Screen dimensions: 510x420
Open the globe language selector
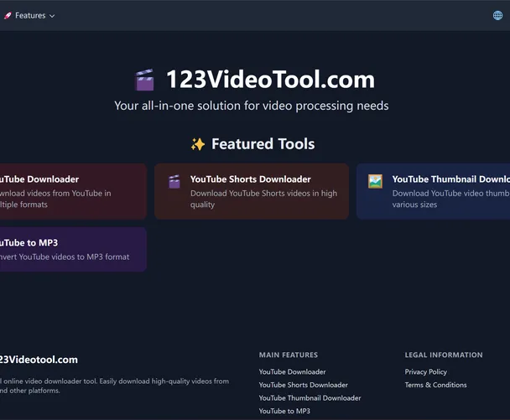(x=497, y=15)
